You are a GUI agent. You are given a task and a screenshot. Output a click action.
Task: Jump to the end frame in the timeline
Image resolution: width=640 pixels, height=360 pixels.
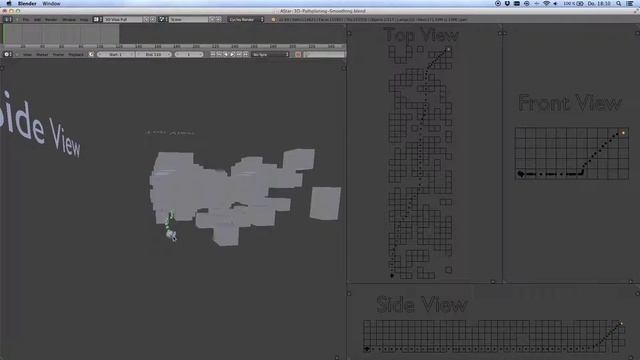(245, 54)
